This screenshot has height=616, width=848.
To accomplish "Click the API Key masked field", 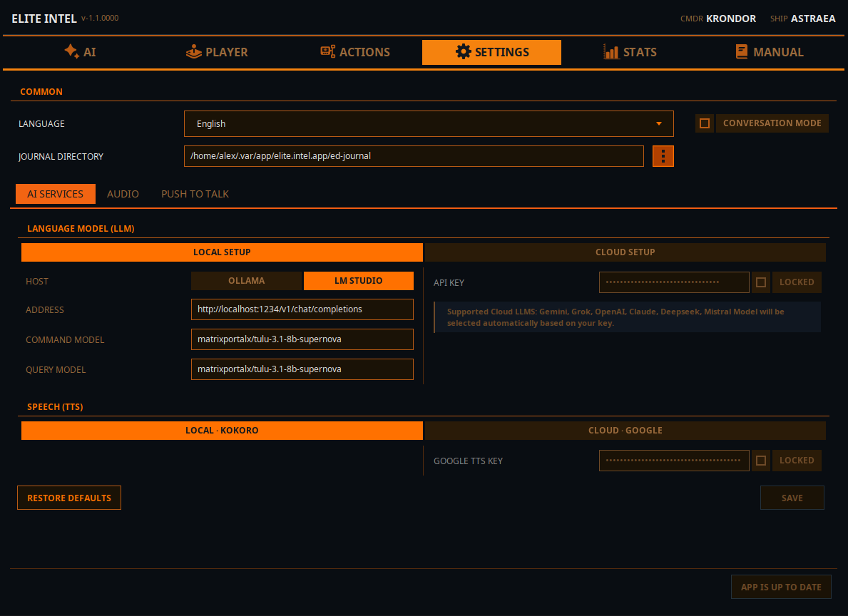I will (x=674, y=282).
